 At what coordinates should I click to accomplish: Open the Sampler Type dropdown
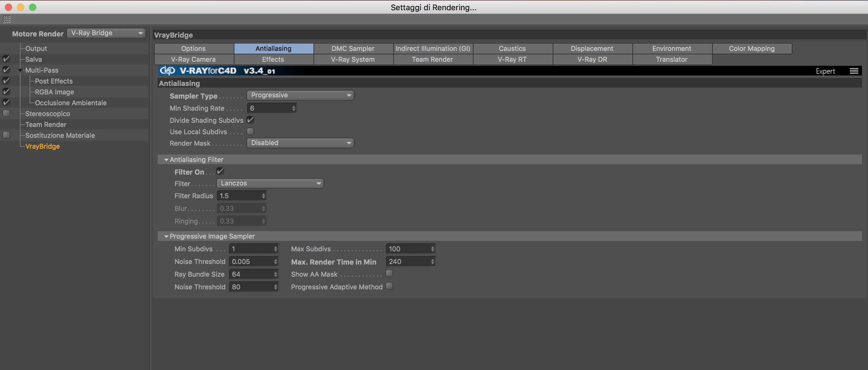click(300, 95)
